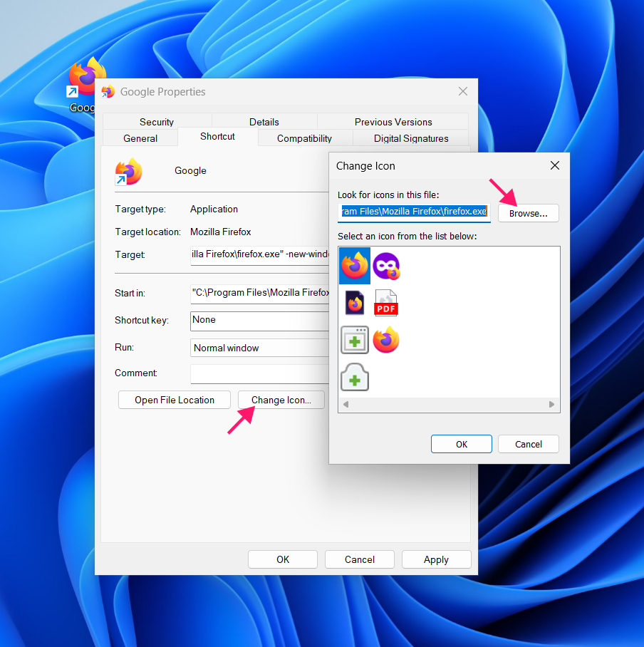Click the 'Mozilla Firefox' target location text

click(x=220, y=232)
